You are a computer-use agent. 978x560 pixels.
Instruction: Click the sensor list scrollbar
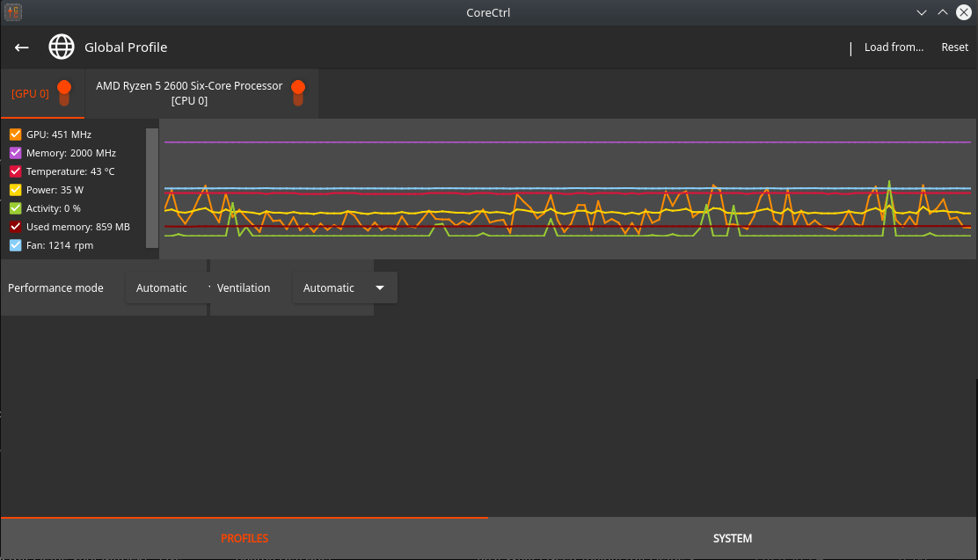pos(152,187)
